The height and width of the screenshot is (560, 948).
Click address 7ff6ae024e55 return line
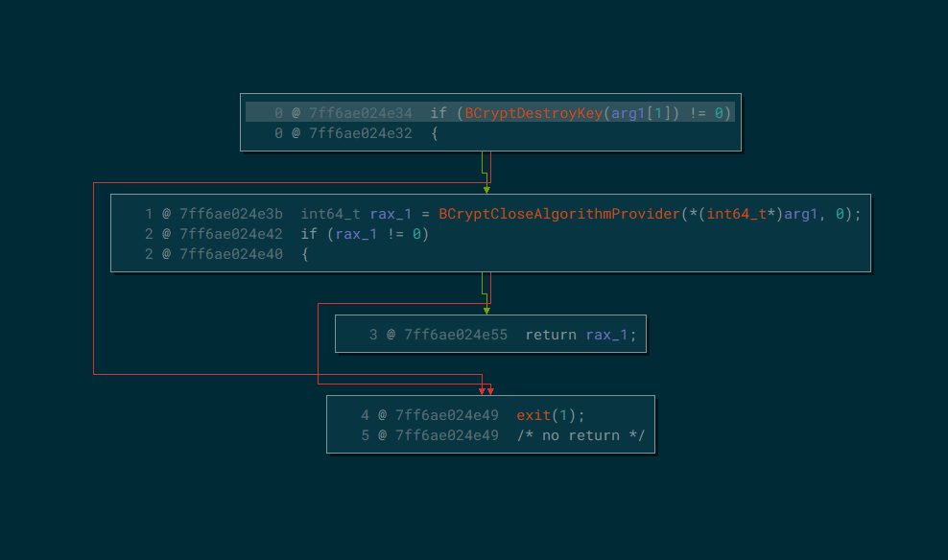(x=455, y=335)
